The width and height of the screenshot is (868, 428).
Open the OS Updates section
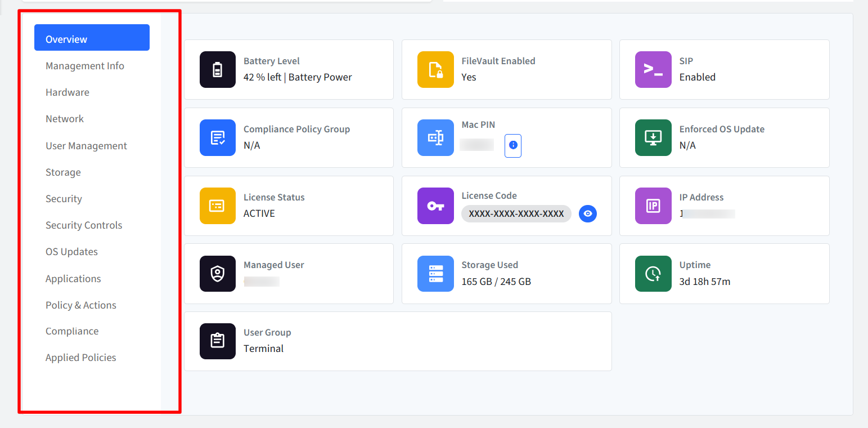pyautogui.click(x=71, y=252)
